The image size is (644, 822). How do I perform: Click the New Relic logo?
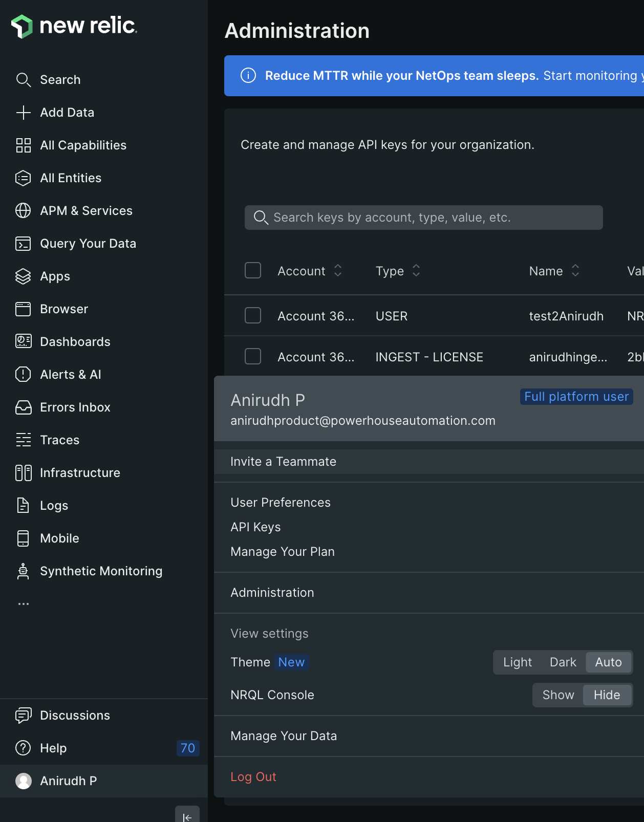click(x=74, y=26)
